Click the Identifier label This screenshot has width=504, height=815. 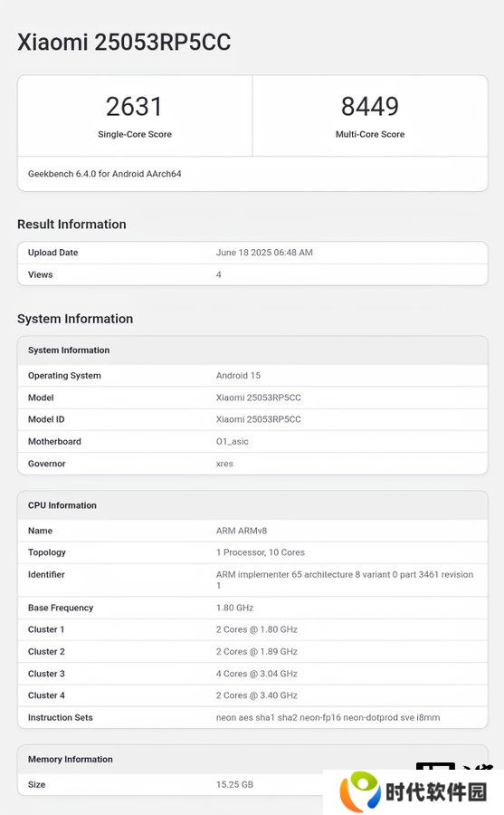(x=46, y=574)
